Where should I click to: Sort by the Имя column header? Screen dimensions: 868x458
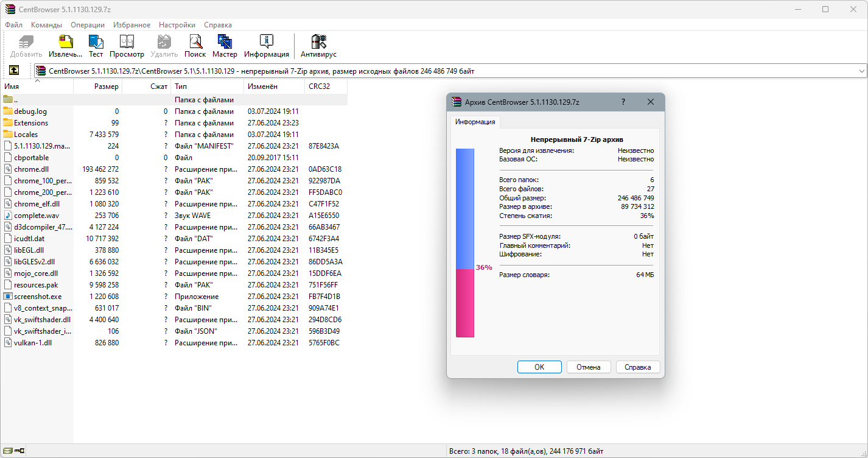pyautogui.click(x=37, y=86)
